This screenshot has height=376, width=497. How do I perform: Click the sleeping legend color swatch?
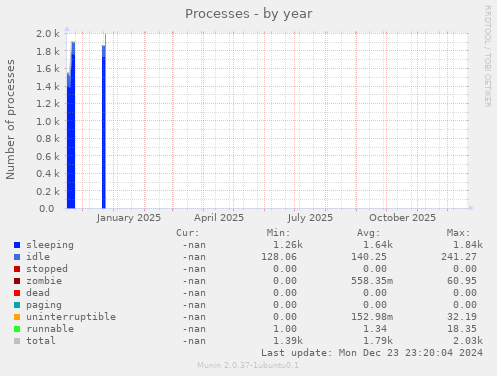pyautogui.click(x=17, y=245)
